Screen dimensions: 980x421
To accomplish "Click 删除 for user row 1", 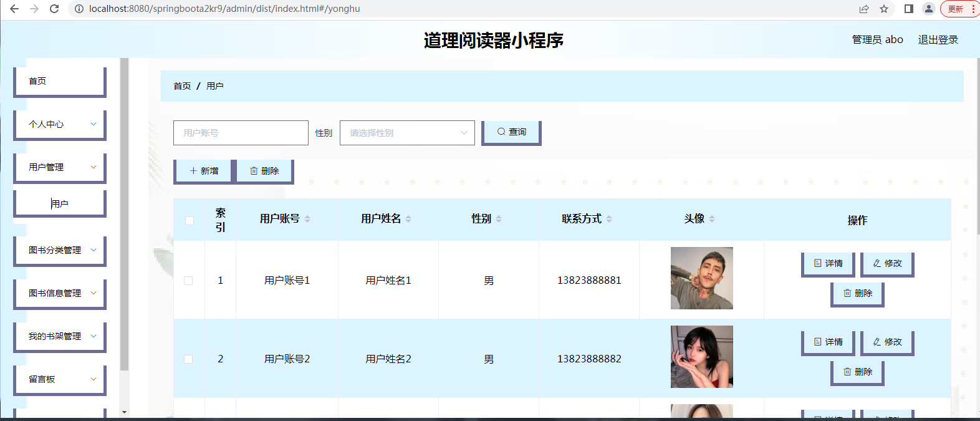I will [x=857, y=293].
